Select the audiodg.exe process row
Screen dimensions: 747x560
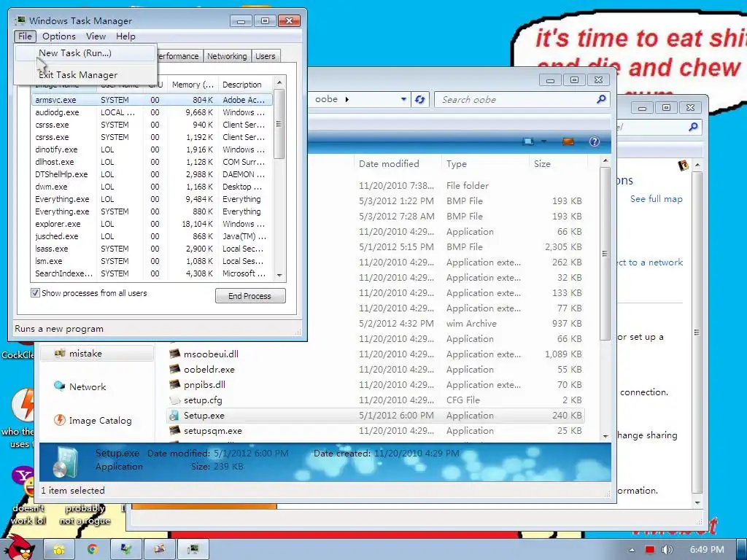[x=152, y=112]
